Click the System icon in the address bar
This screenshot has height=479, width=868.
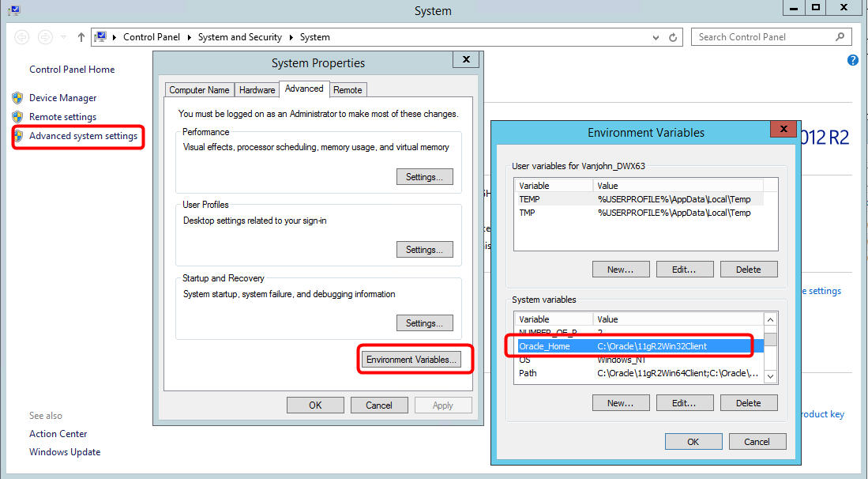[x=101, y=36]
